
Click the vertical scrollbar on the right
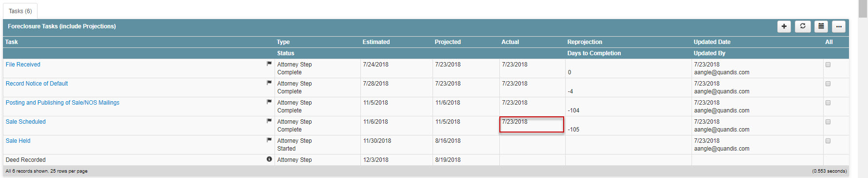tap(863, 89)
